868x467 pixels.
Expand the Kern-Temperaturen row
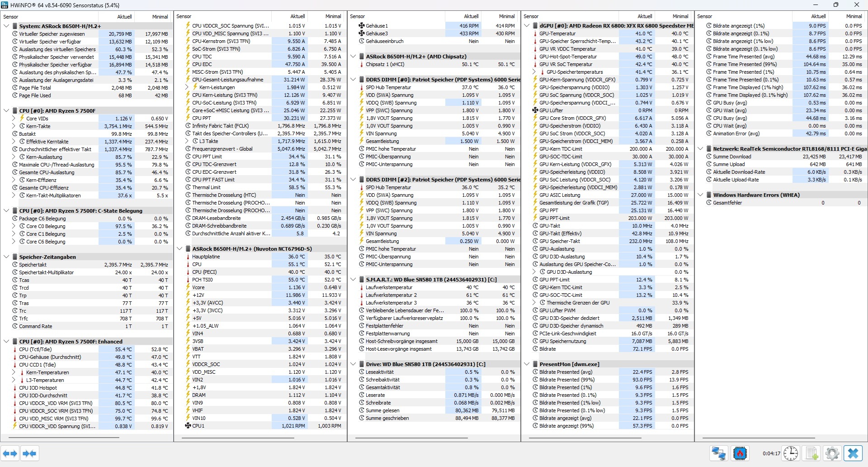[14, 372]
